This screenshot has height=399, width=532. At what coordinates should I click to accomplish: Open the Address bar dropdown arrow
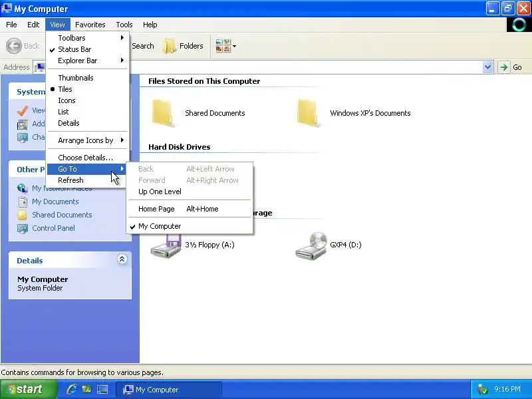click(x=487, y=67)
